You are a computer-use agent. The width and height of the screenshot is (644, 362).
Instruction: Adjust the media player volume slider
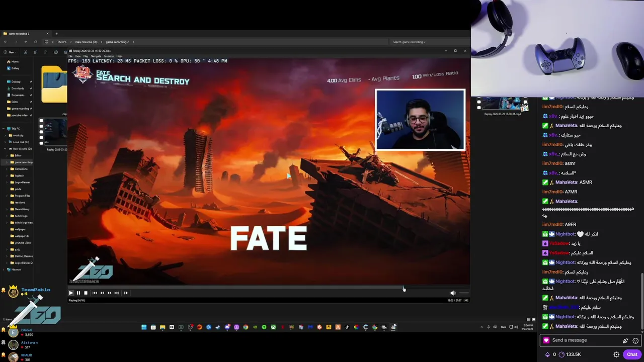click(x=463, y=293)
